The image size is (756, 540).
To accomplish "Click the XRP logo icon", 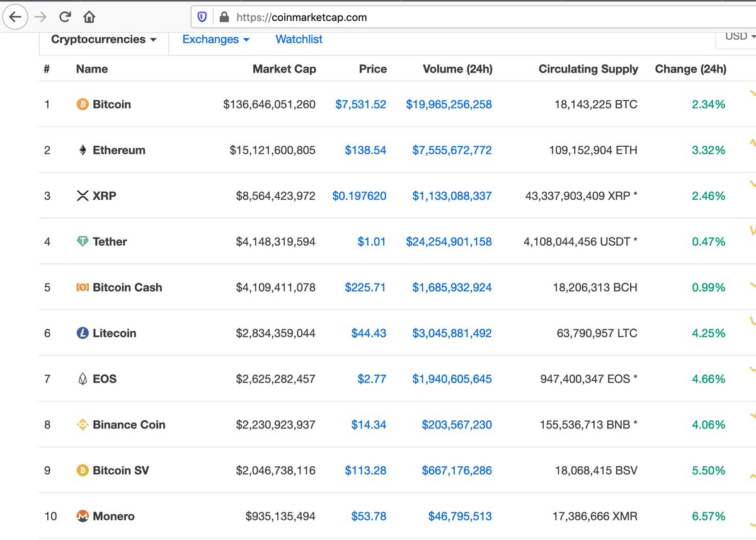I will tap(83, 195).
